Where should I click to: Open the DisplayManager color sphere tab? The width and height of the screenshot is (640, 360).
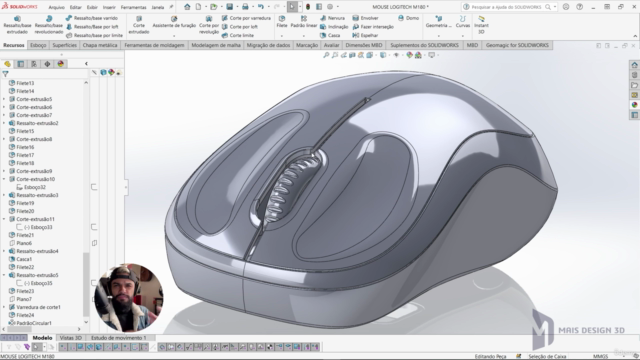click(60, 64)
